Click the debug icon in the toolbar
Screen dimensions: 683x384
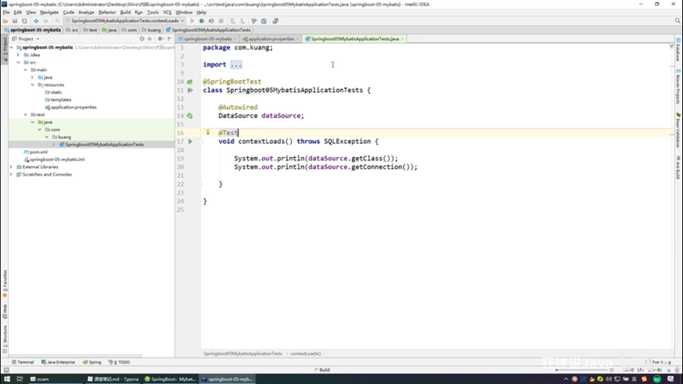(x=201, y=21)
